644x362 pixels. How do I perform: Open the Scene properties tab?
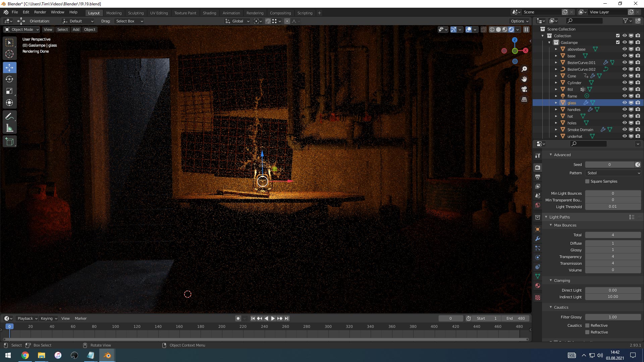(x=538, y=195)
